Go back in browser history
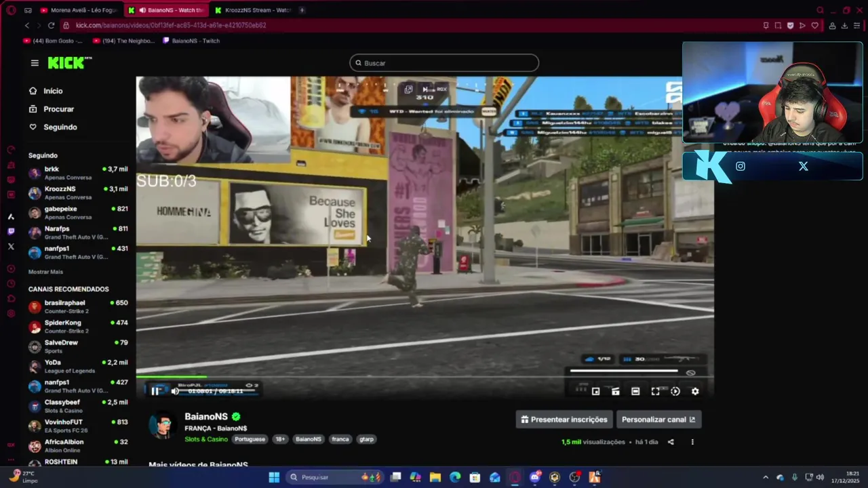Viewport: 868px width, 488px height. coord(27,25)
